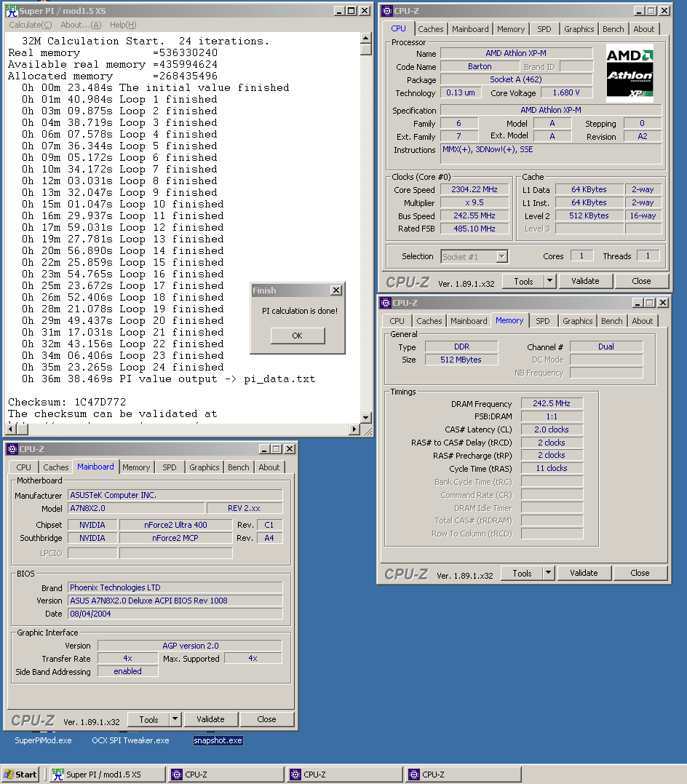Open Graphics tab in the top-right CPU-Z window
687x784 pixels.
579,29
